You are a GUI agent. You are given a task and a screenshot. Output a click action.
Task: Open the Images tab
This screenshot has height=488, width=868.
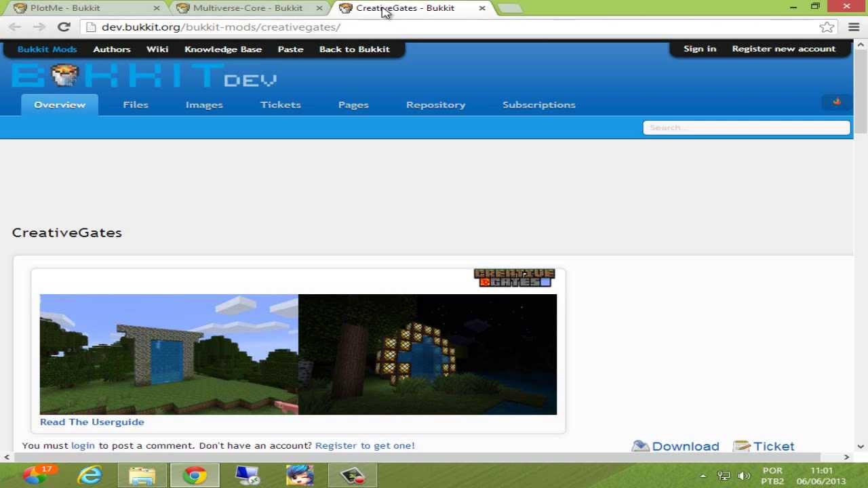pyautogui.click(x=204, y=104)
